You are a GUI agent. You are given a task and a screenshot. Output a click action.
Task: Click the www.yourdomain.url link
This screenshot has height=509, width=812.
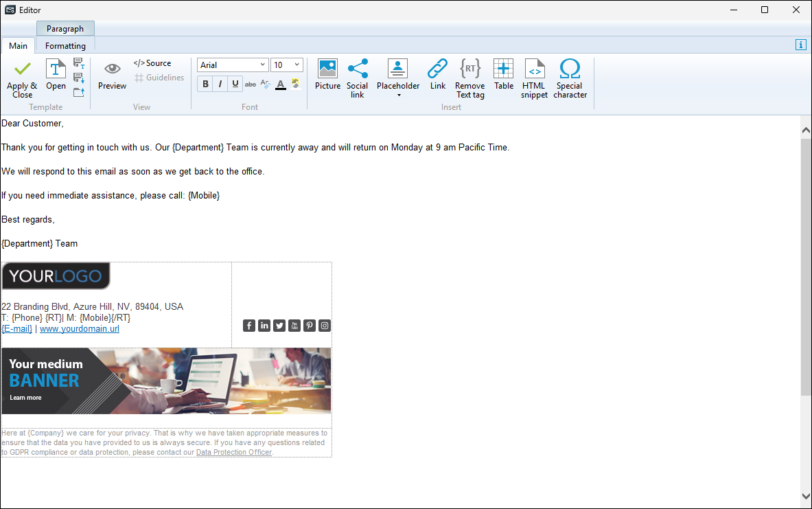coord(80,329)
